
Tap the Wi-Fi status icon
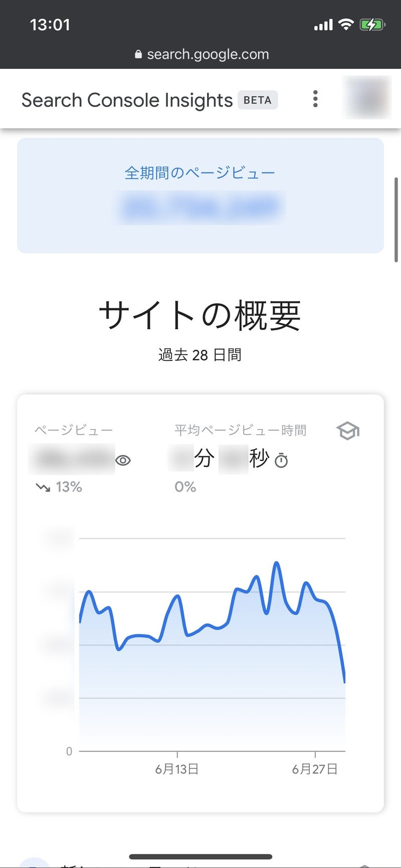[x=346, y=25]
